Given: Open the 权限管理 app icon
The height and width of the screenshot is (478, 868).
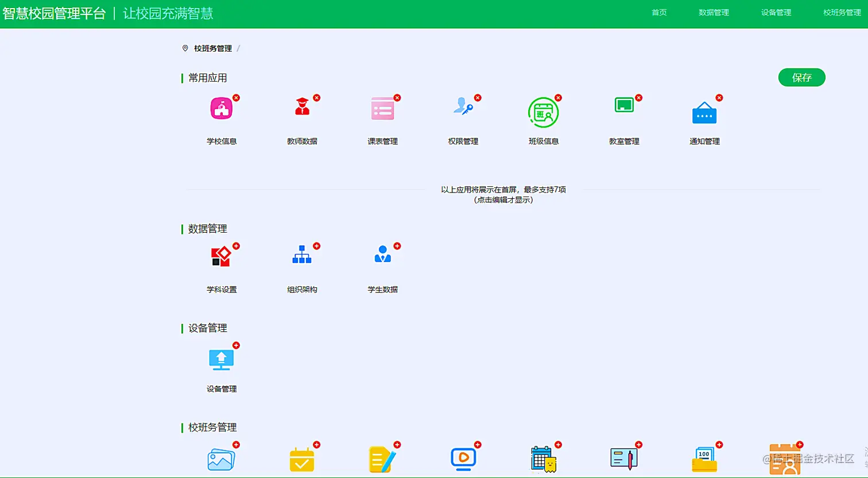Looking at the screenshot, I should click(x=463, y=106).
